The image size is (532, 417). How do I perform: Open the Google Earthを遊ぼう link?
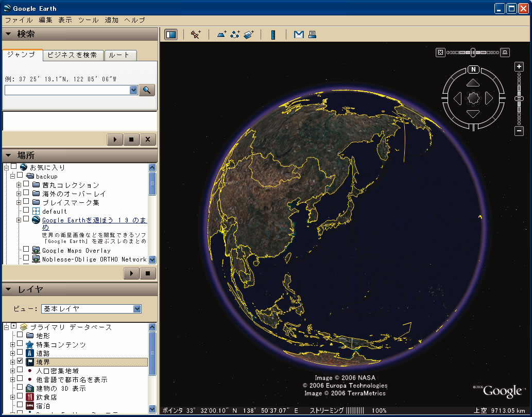(x=94, y=223)
